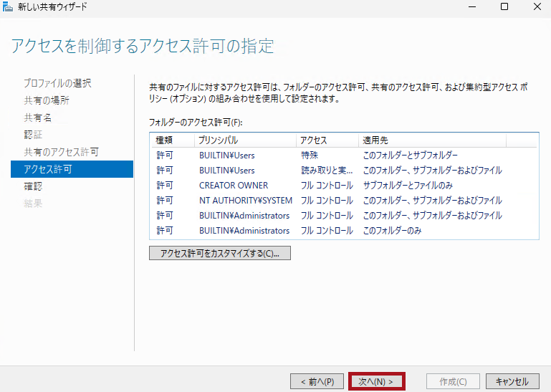Click the 読み取りと実... access cell
This screenshot has width=551, height=392.
pos(327,170)
